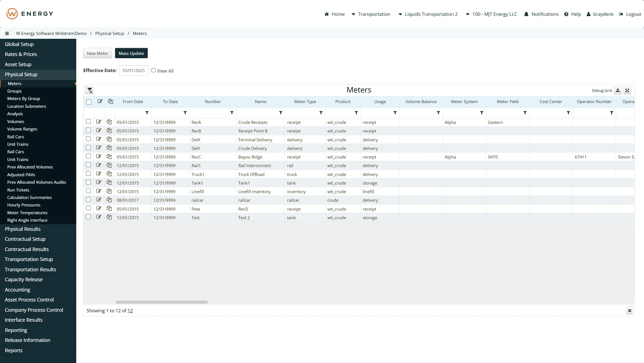This screenshot has height=363, width=644.
Task: Click the Mass Update button
Action: tap(131, 53)
